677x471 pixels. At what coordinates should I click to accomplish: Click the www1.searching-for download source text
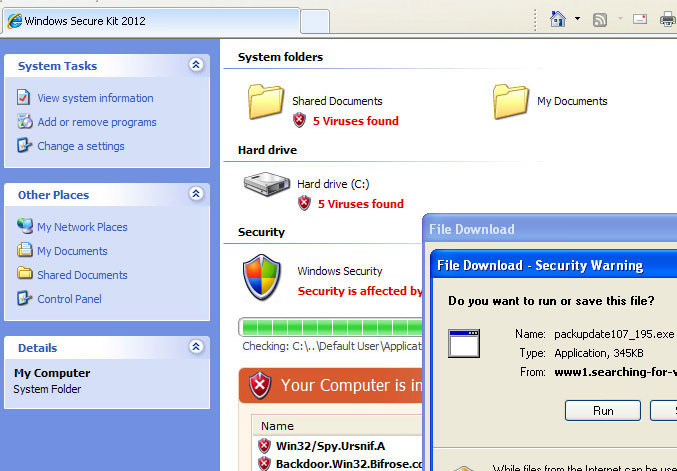coord(615,372)
